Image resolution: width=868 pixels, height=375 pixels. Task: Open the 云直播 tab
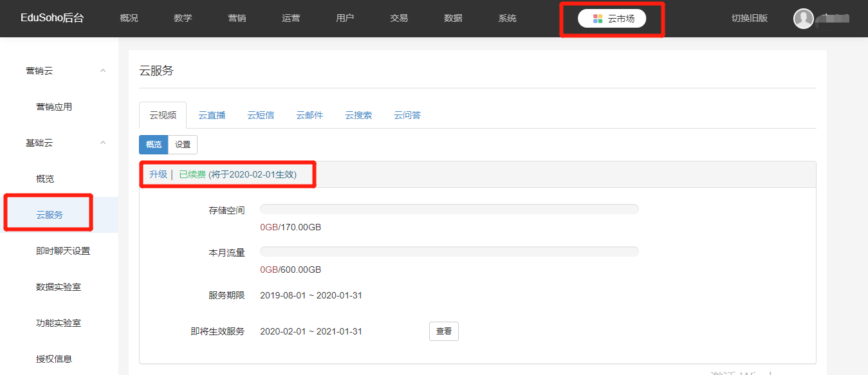click(x=212, y=116)
